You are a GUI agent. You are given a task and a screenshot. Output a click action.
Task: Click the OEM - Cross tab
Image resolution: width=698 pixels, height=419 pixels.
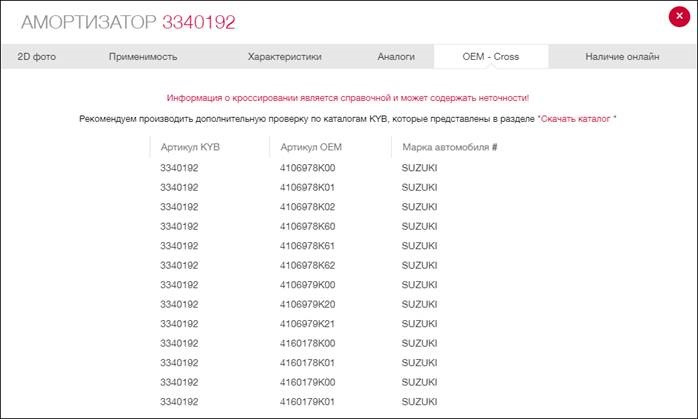coord(491,57)
